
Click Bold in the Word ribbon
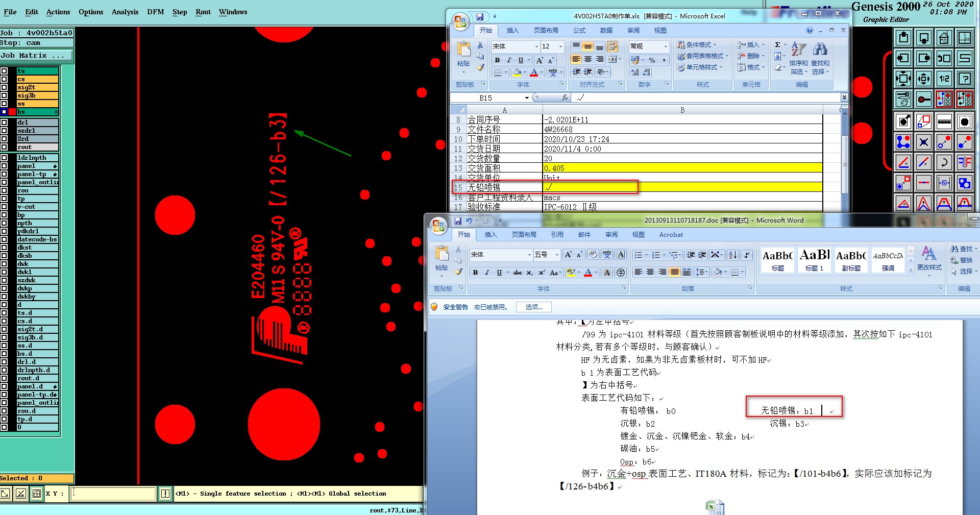pyautogui.click(x=475, y=273)
